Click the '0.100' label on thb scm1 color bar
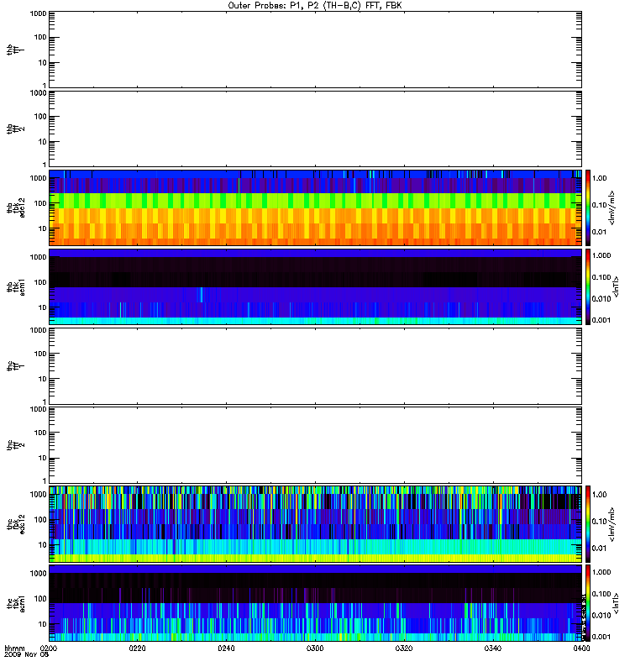This screenshot has height=672, width=630. pyautogui.click(x=601, y=277)
